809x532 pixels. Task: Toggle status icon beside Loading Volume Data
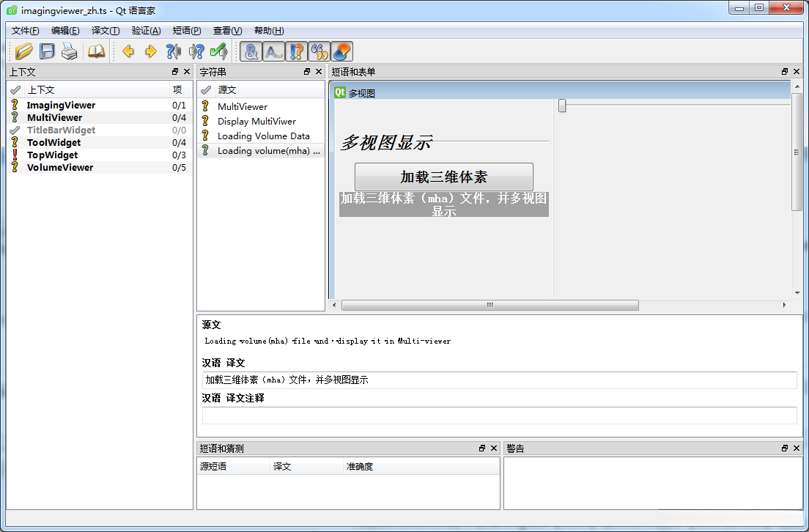(x=205, y=136)
